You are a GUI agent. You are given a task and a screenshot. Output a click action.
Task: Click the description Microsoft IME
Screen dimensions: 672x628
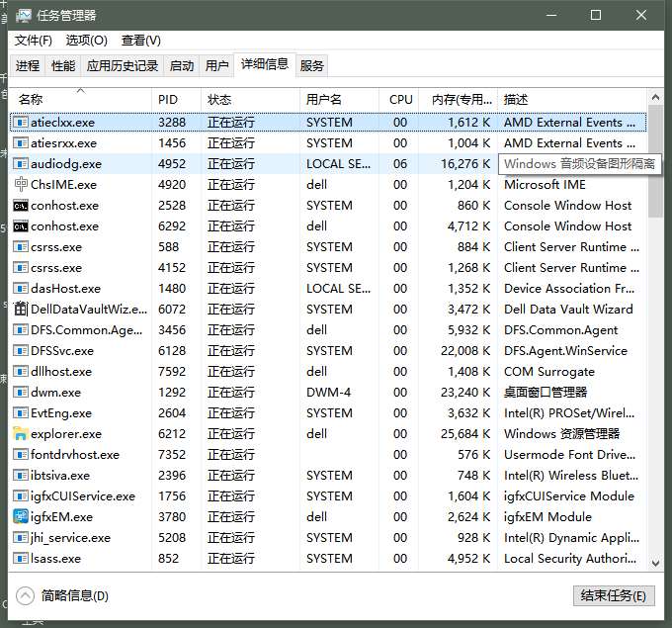[545, 185]
